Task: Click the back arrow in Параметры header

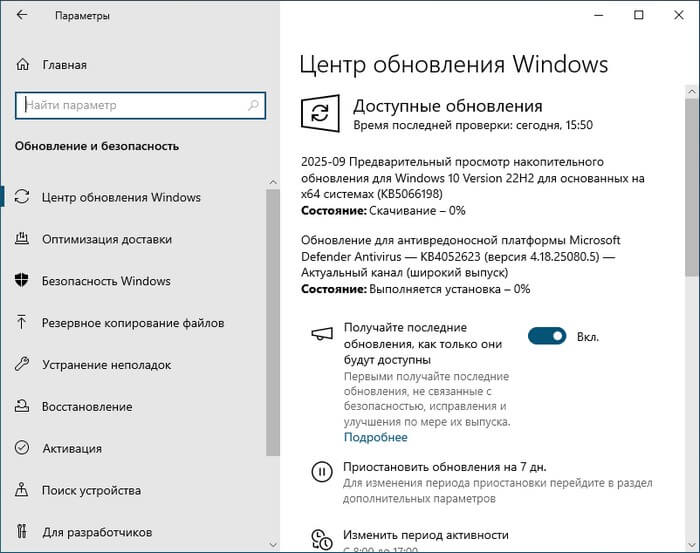Action: pos(23,16)
